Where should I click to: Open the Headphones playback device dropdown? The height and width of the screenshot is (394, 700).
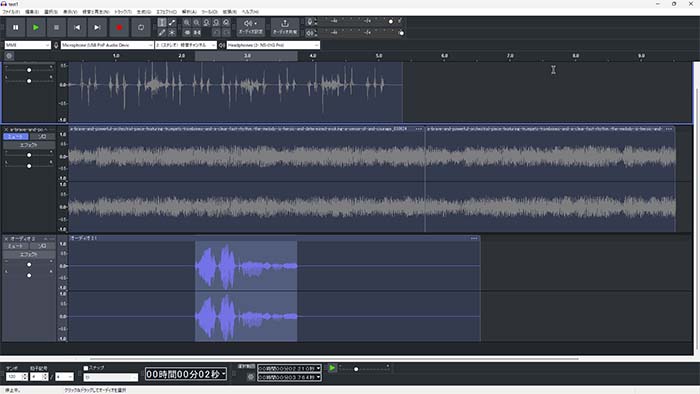(x=273, y=45)
